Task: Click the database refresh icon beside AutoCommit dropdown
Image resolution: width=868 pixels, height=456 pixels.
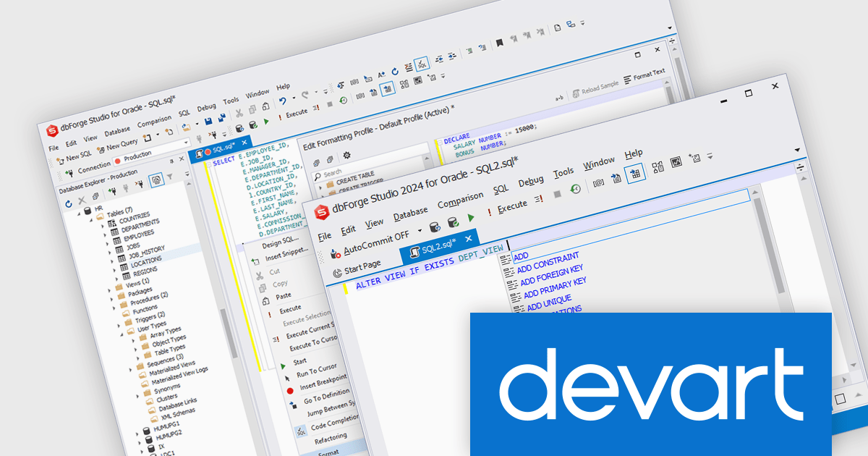Action: pos(435,227)
